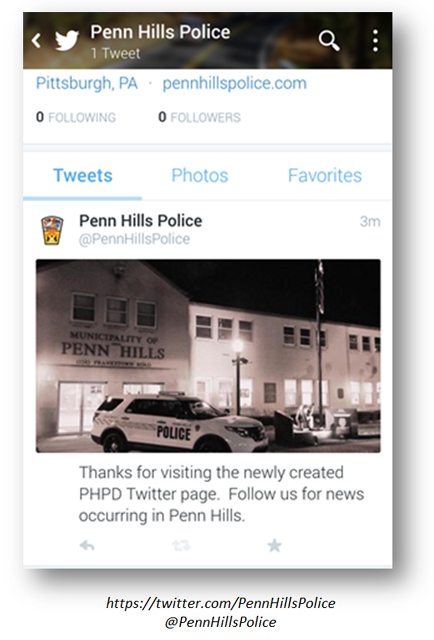Click the @PennHillsPolice handle in tweet
The height and width of the screenshot is (640, 434).
tap(134, 239)
